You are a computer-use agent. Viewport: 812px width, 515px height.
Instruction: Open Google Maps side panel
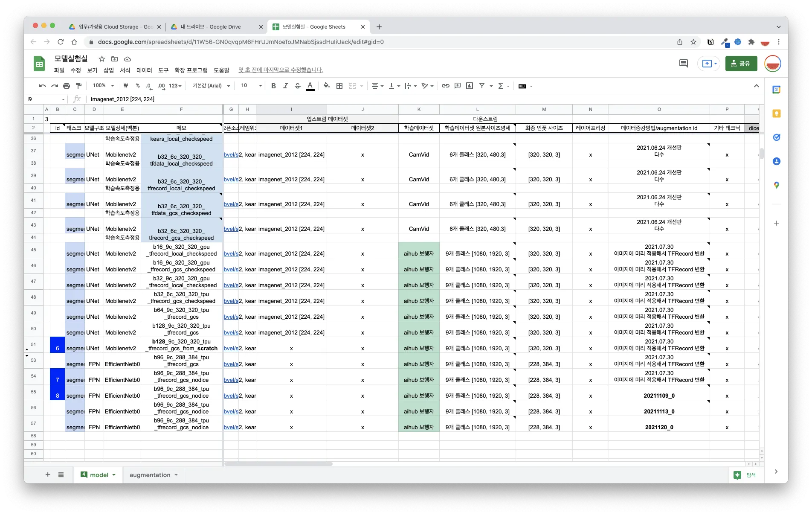pos(776,185)
